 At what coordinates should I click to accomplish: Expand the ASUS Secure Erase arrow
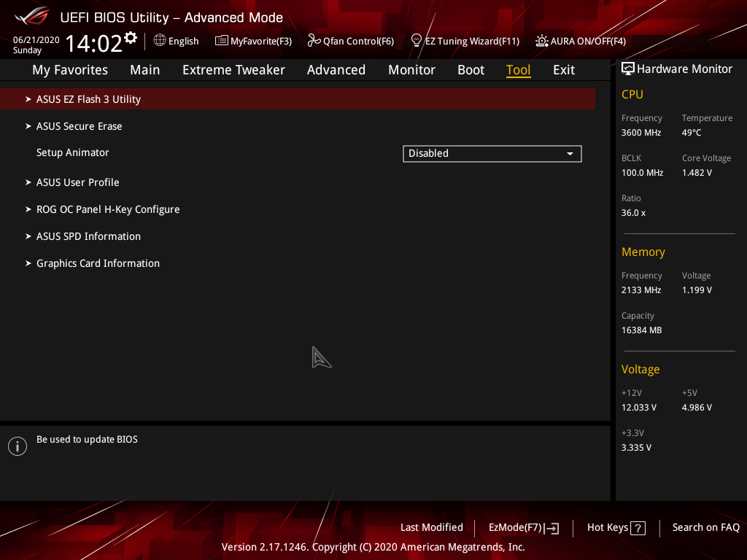(x=28, y=126)
